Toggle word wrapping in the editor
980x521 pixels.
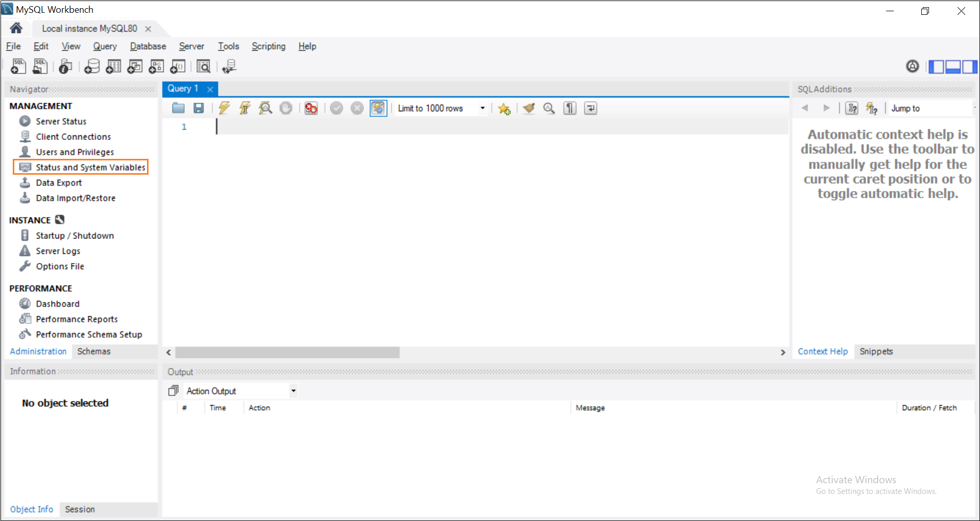591,108
